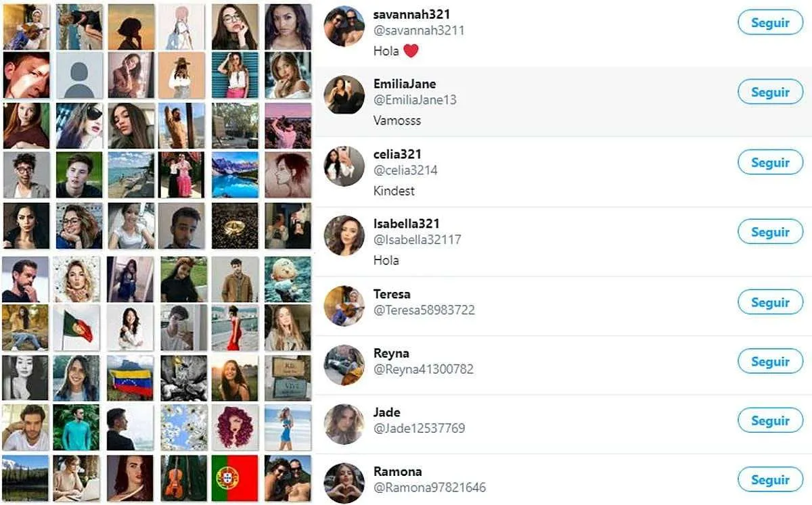
Task: Select the large Portugal flag thumbnail in the bottom row
Action: (235, 478)
